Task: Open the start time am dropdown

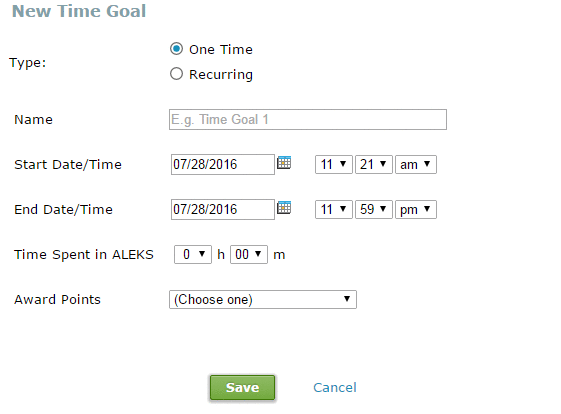Action: click(416, 165)
